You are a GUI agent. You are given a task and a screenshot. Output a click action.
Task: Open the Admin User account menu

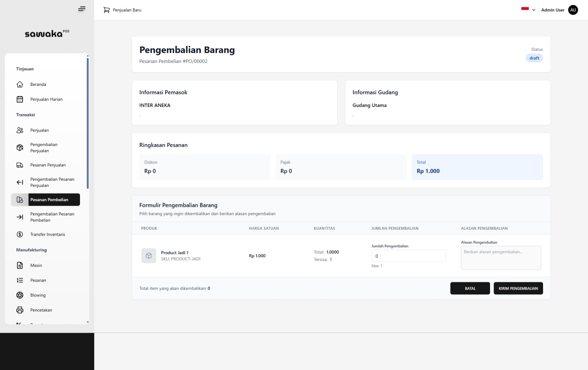tap(559, 10)
